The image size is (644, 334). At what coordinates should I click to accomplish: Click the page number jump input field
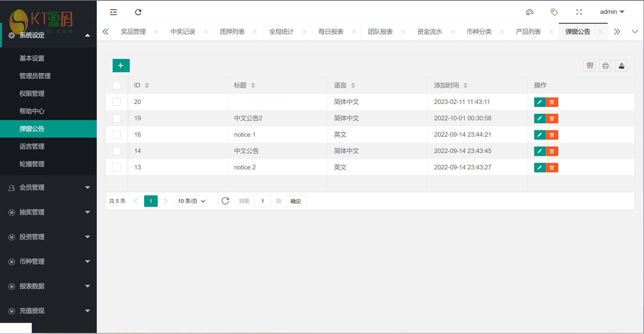(x=263, y=201)
